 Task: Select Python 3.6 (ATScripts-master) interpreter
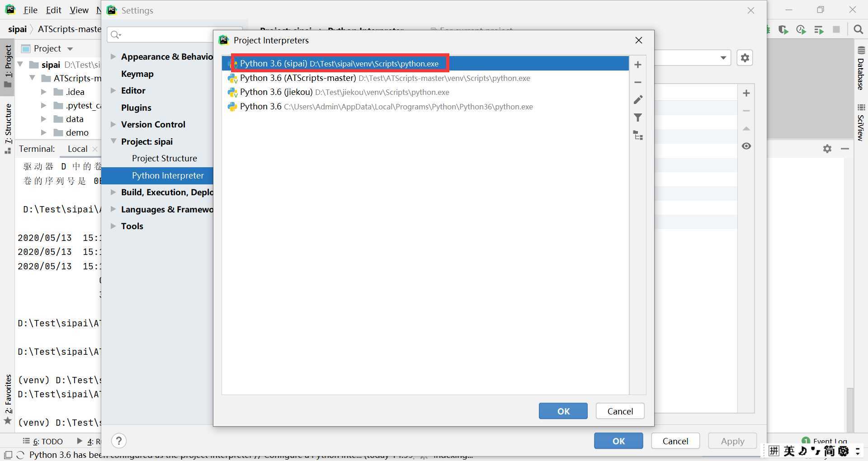coord(425,78)
